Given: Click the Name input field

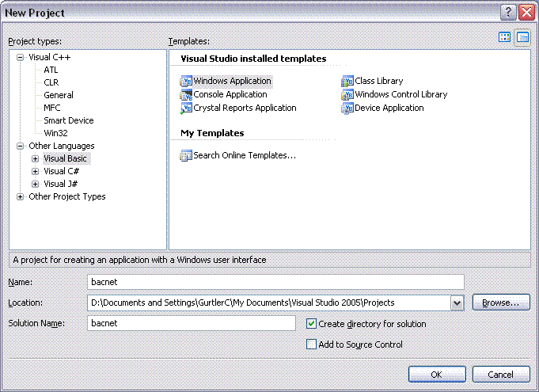Looking at the screenshot, I should (275, 282).
